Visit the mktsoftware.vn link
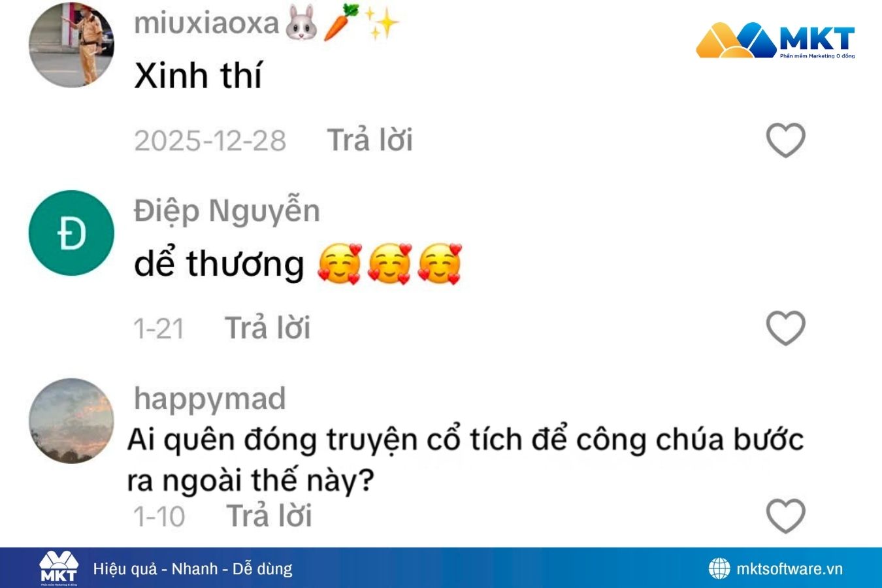 (x=789, y=569)
